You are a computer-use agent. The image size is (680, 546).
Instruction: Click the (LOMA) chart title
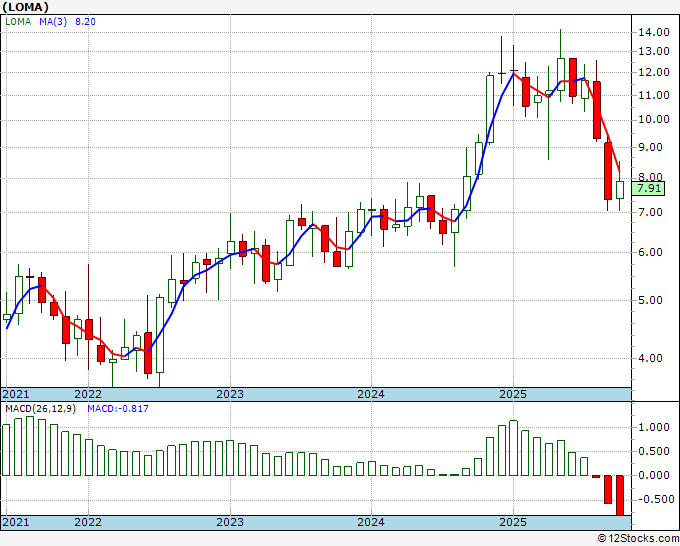tap(26, 7)
